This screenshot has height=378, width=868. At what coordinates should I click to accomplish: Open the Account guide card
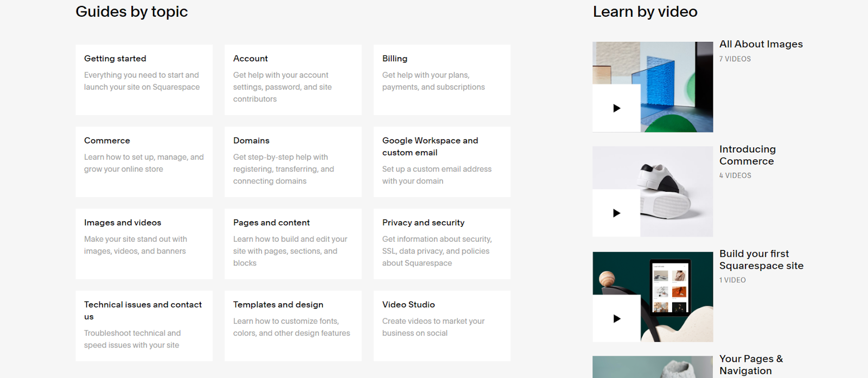click(293, 80)
